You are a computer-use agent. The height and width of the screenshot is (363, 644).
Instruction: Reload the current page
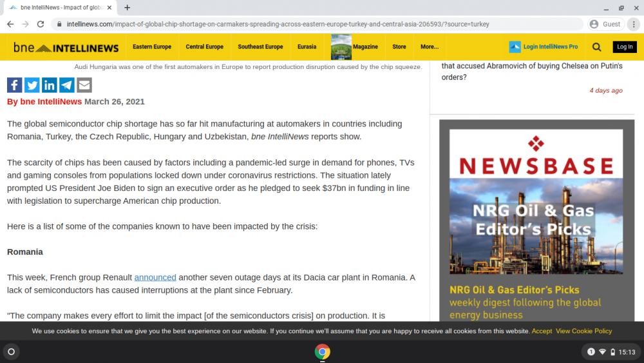(40, 25)
